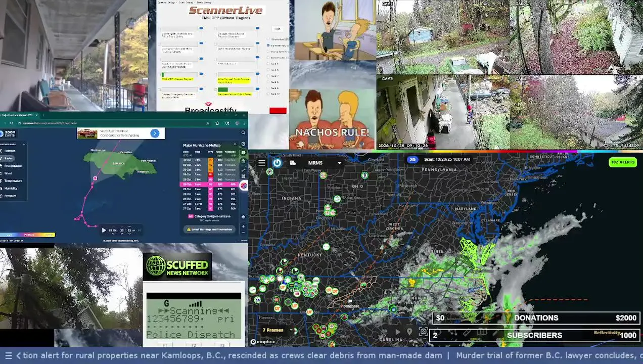Select the Temperature map layer
The image size is (643, 364).
click(x=12, y=180)
